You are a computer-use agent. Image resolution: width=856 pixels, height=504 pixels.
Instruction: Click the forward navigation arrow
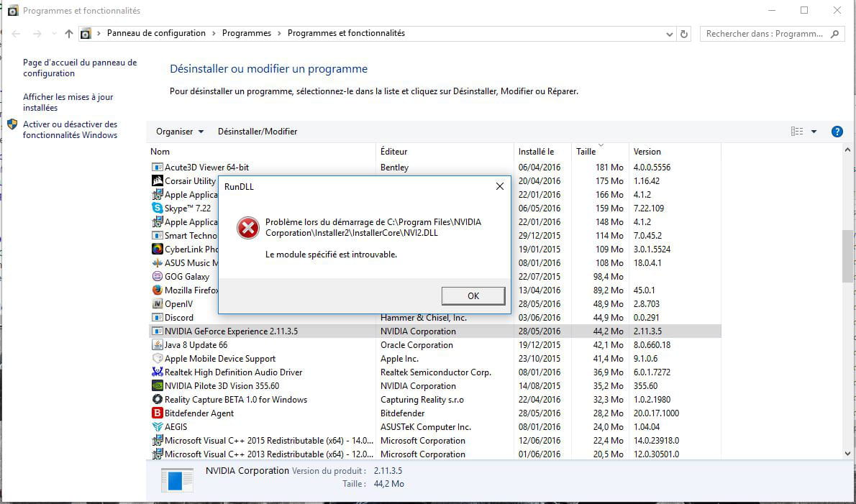click(37, 34)
